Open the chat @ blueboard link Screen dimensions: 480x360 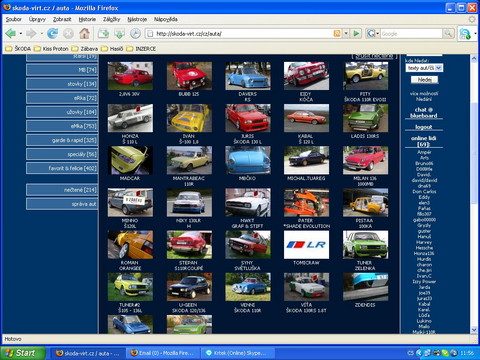pyautogui.click(x=424, y=113)
